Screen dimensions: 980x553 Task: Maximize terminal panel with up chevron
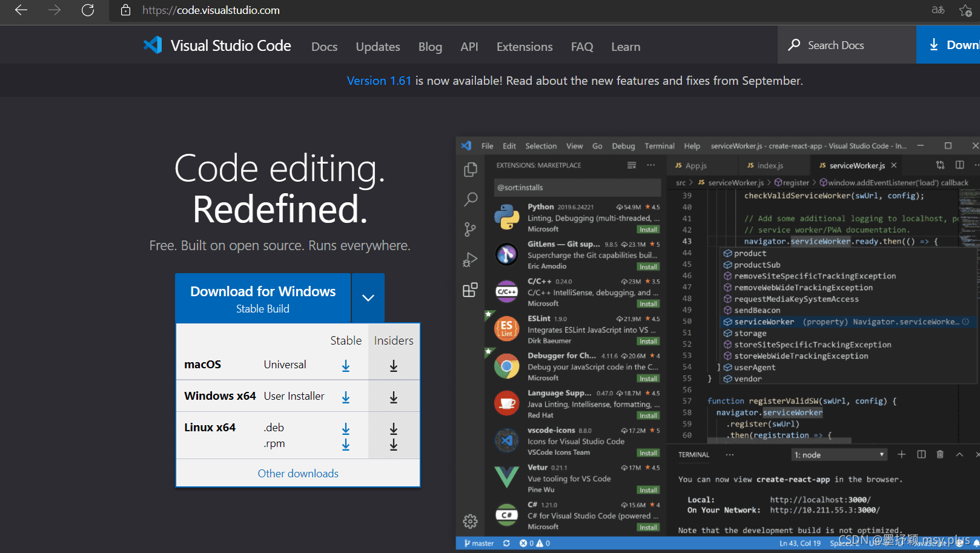[959, 454]
